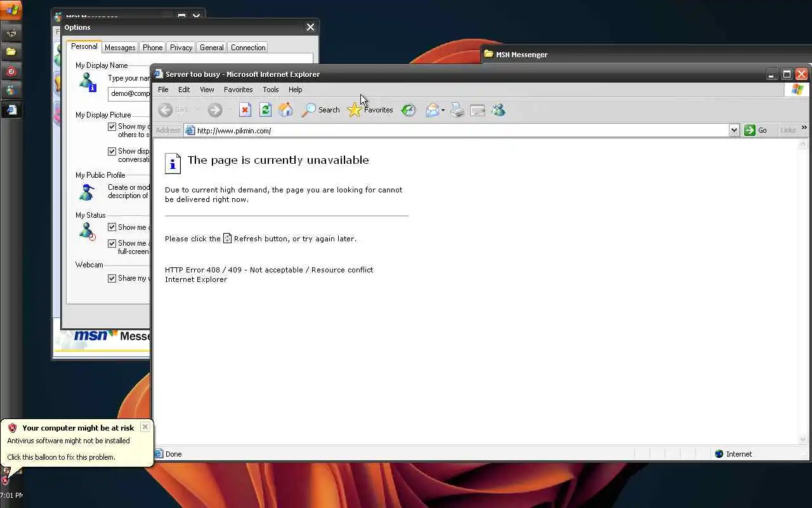
Task: Click the security shield icon in the balloon
Action: [12, 428]
